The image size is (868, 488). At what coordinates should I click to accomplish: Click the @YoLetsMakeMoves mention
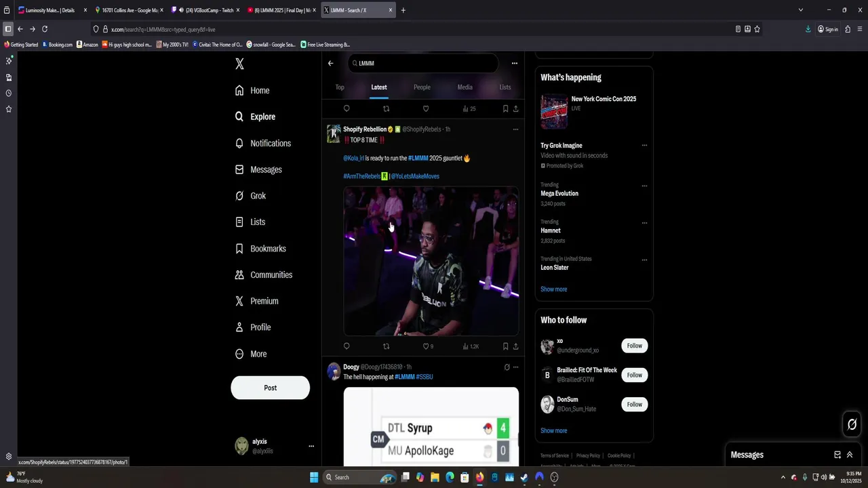tap(415, 176)
